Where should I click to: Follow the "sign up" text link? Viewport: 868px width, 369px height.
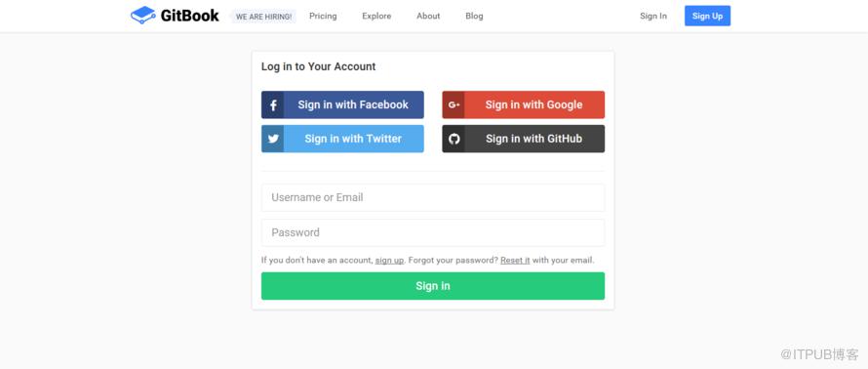[x=390, y=260]
